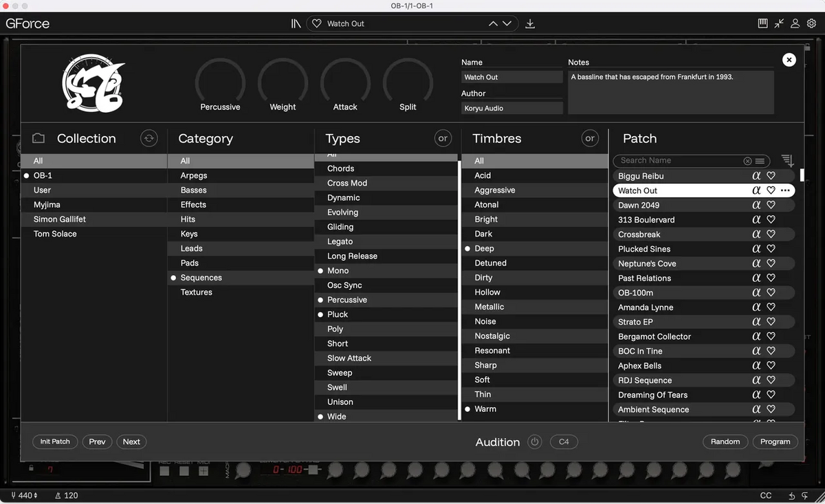This screenshot has height=504, width=825.
Task: Click the patch sort order icon
Action: 788,161
